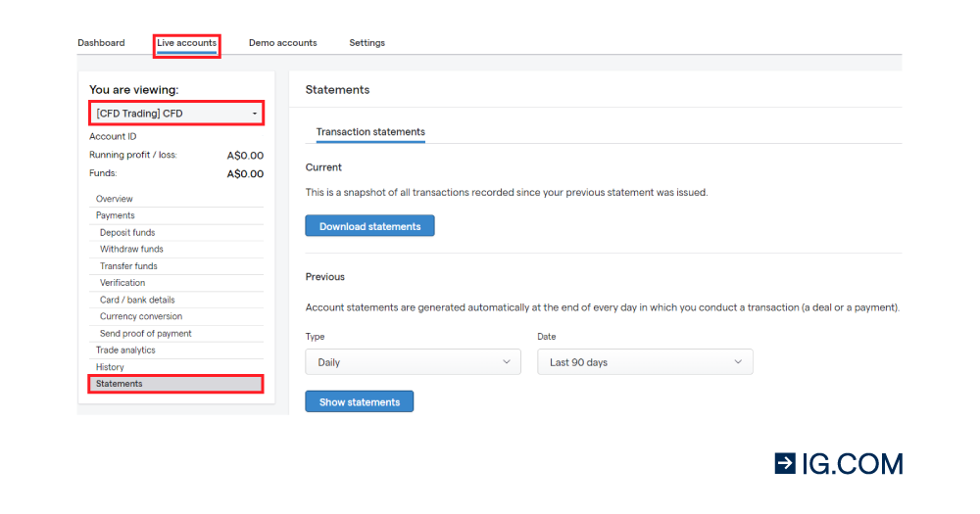980x514 pixels.
Task: Click the Download statements button
Action: [x=369, y=226]
